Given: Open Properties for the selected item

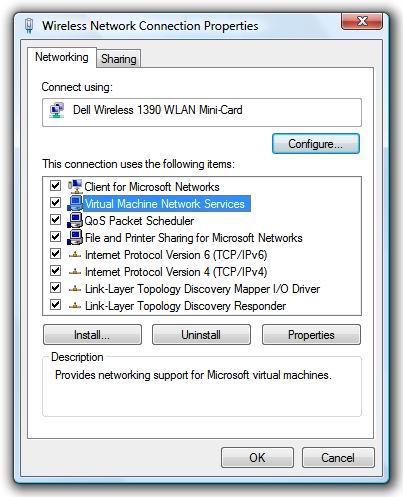Looking at the screenshot, I should [x=311, y=335].
